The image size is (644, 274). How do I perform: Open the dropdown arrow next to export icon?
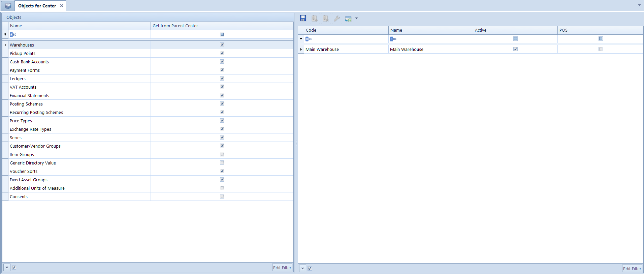356,19
